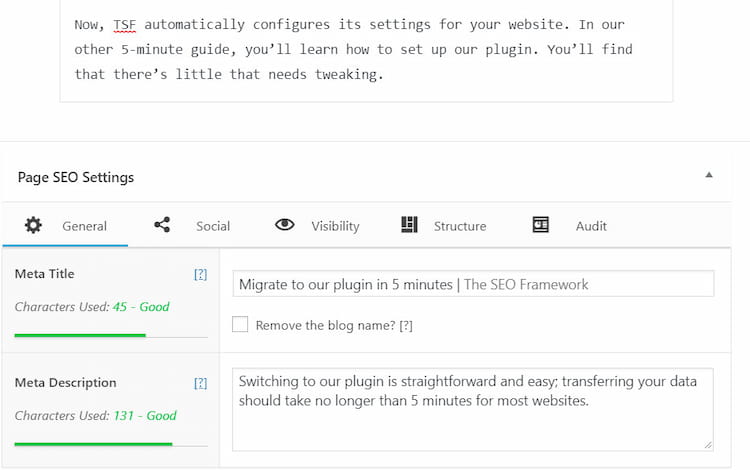Click the Page SEO Settings heading
The height and width of the screenshot is (470, 750).
(76, 177)
